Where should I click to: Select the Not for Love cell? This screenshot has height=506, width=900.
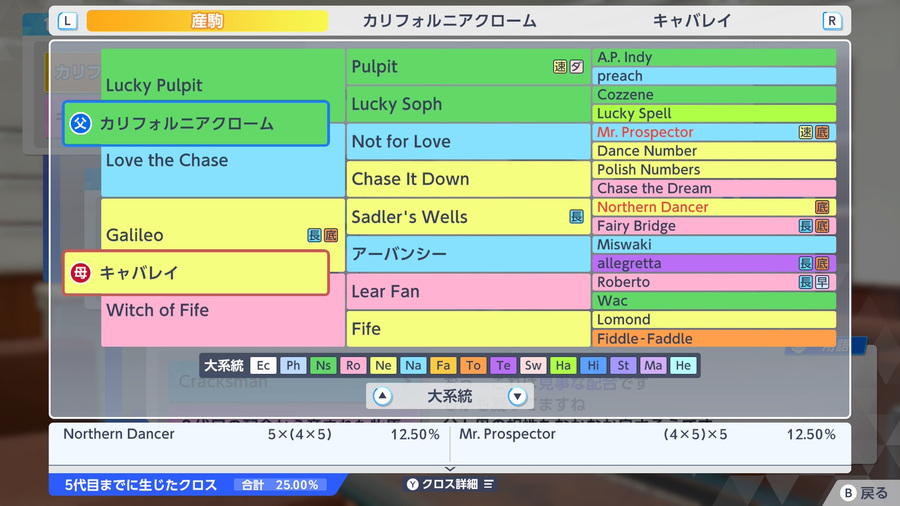(468, 142)
